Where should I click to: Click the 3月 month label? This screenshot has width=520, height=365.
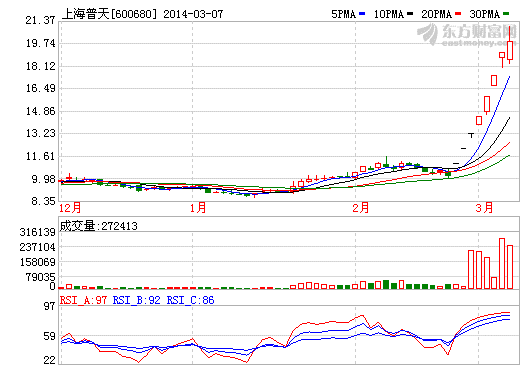(x=484, y=208)
